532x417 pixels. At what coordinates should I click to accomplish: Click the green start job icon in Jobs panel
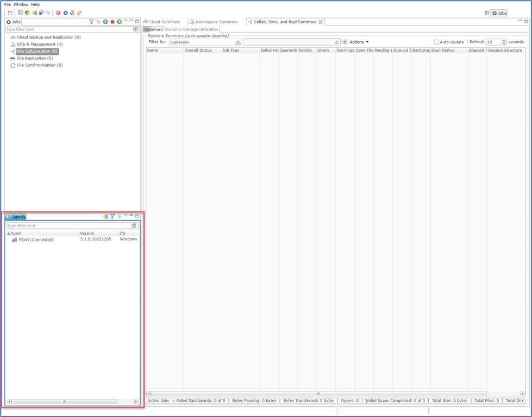click(x=105, y=22)
